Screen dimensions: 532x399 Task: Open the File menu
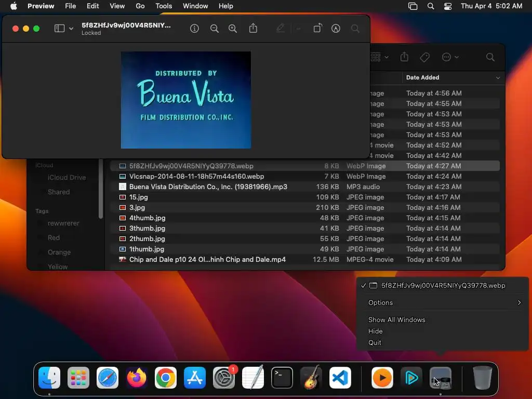coord(71,6)
